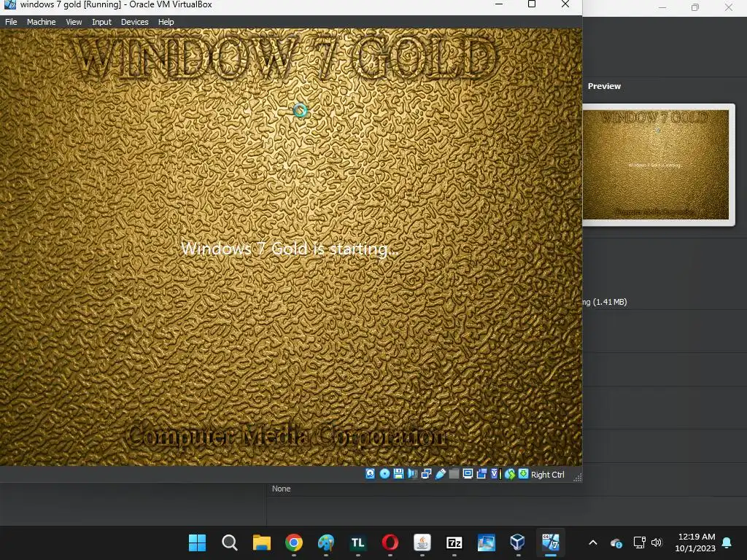This screenshot has height=560, width=747.
Task: Show hidden system tray icons
Action: click(592, 542)
